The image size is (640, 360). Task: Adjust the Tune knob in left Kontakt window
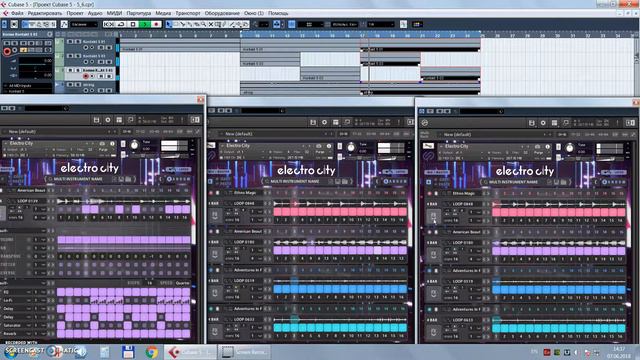(x=134, y=145)
